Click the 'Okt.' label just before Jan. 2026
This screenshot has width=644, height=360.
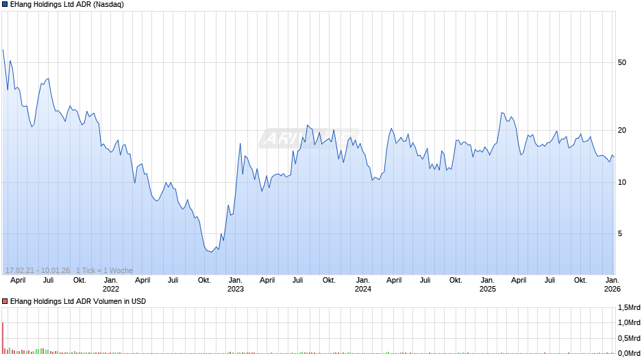pyautogui.click(x=580, y=281)
